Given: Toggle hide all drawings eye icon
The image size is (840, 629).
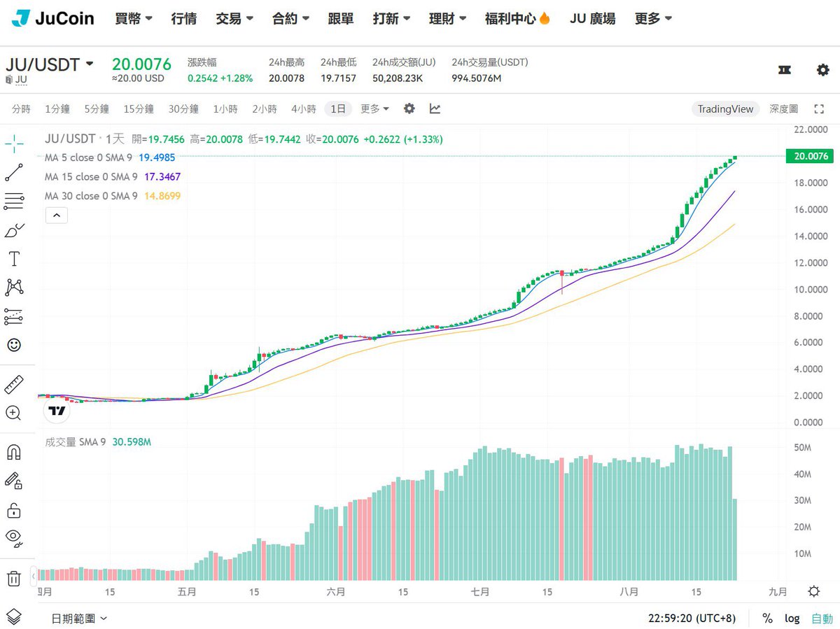Looking at the screenshot, I should [14, 537].
